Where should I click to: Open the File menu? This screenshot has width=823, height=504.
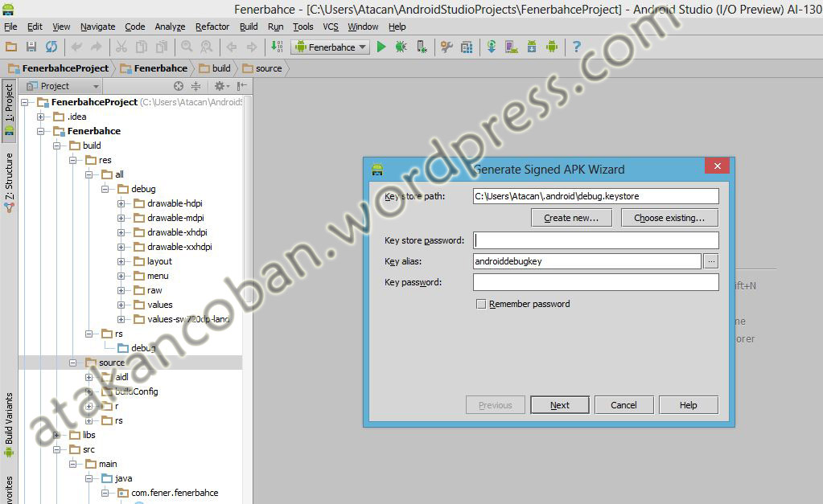pyautogui.click(x=10, y=27)
